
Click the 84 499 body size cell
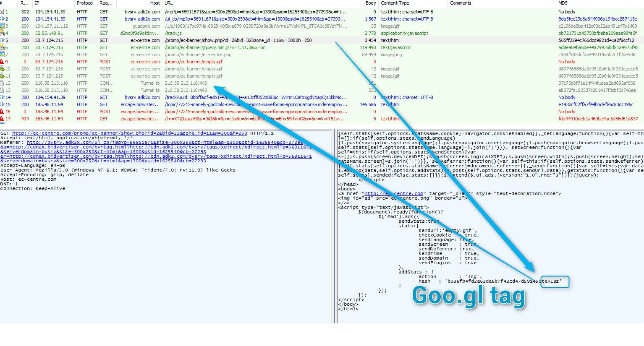pos(369,55)
